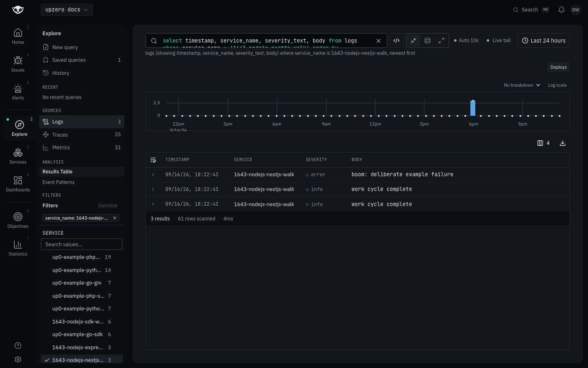Select the 1643-nodejs-expre... service filter
588x368 pixels.
(x=82, y=348)
